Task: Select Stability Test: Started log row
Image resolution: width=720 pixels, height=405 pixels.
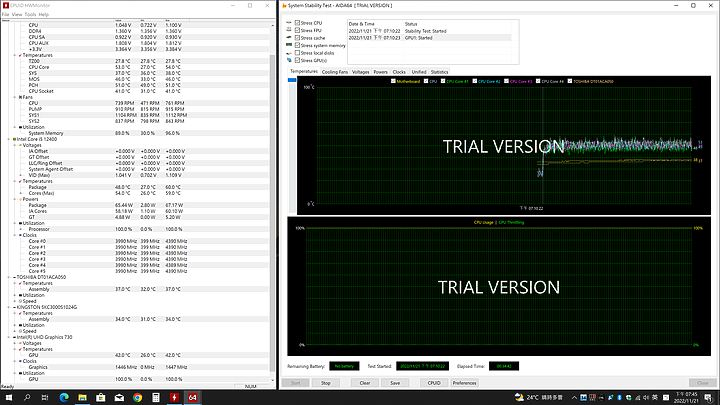Action: pyautogui.click(x=429, y=31)
